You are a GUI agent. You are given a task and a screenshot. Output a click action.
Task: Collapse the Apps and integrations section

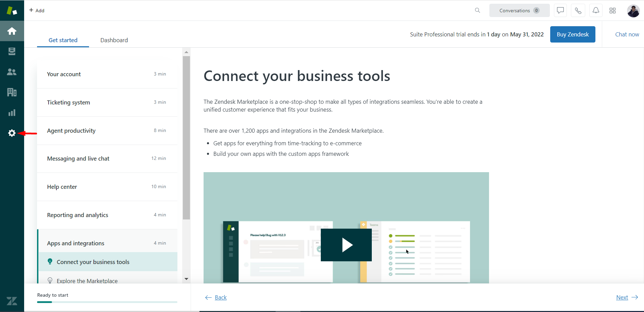point(107,243)
